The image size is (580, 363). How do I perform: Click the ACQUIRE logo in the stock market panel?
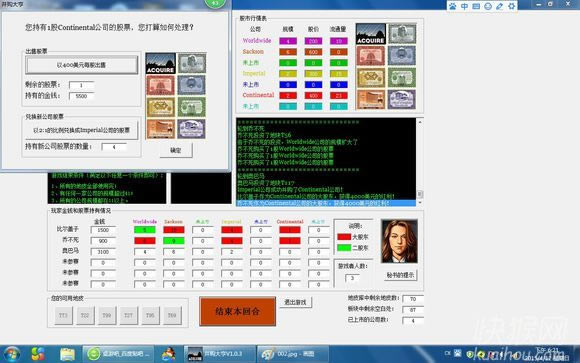[370, 34]
